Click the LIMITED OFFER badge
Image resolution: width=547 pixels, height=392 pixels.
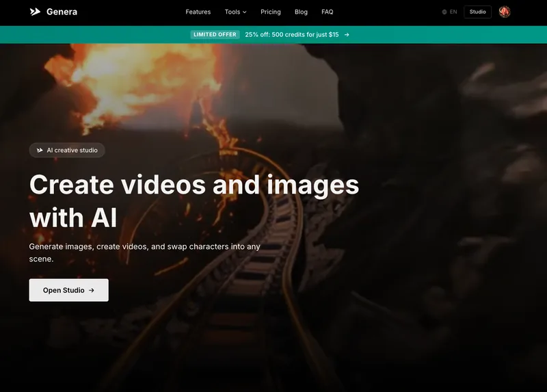coord(215,34)
